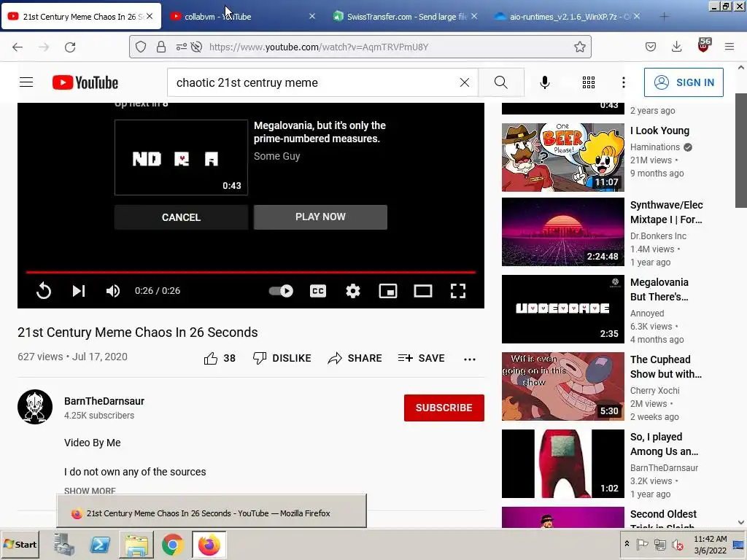The height and width of the screenshot is (560, 747).
Task: Open BarnTheDarnsaur channel avatar
Action: click(35, 407)
